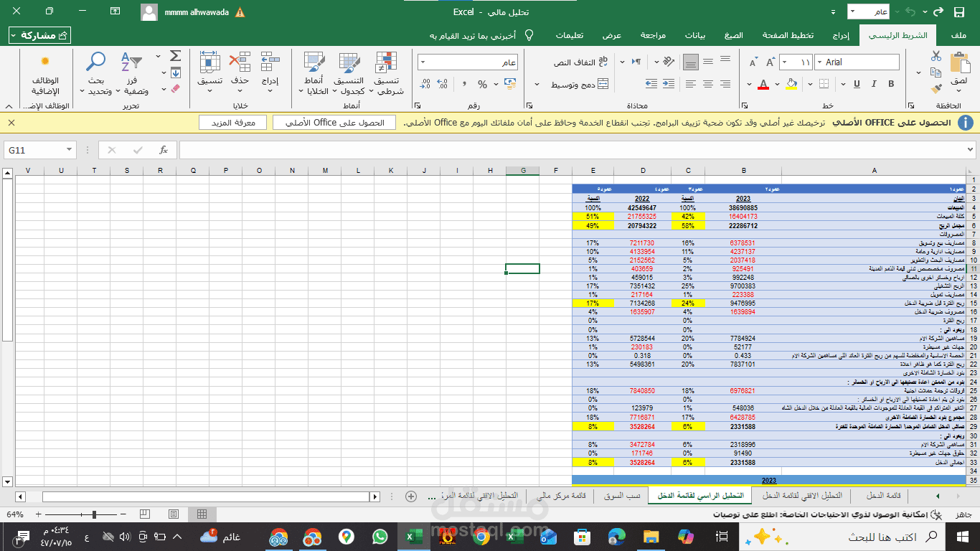Click the Name Box showing G11
Screen dimensions: 980x551
click(x=39, y=150)
